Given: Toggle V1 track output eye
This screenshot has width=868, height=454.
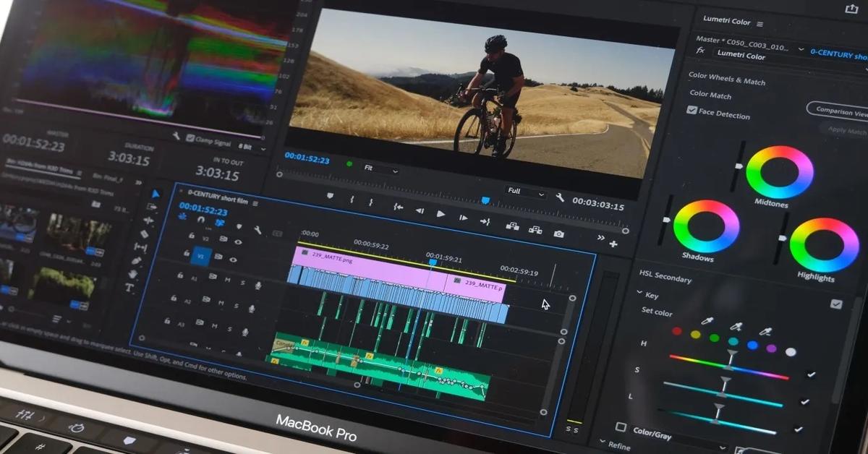Looking at the screenshot, I should pos(233,260).
